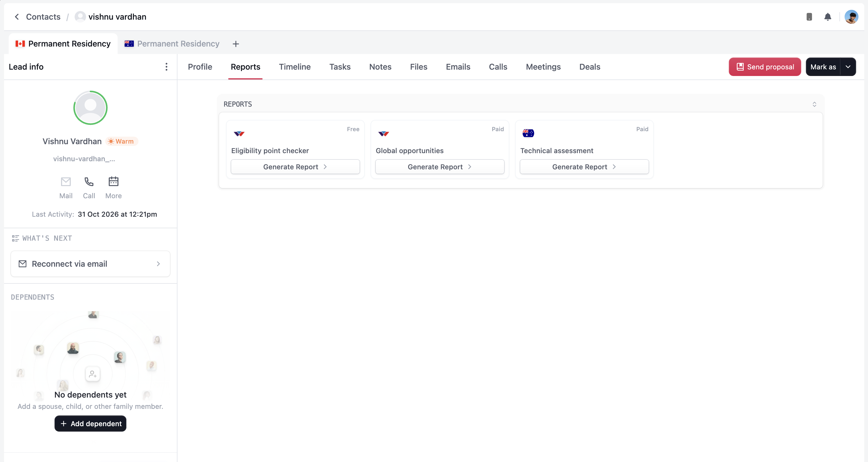Click Add dependent button
Image resolution: width=868 pixels, height=462 pixels.
(90, 423)
